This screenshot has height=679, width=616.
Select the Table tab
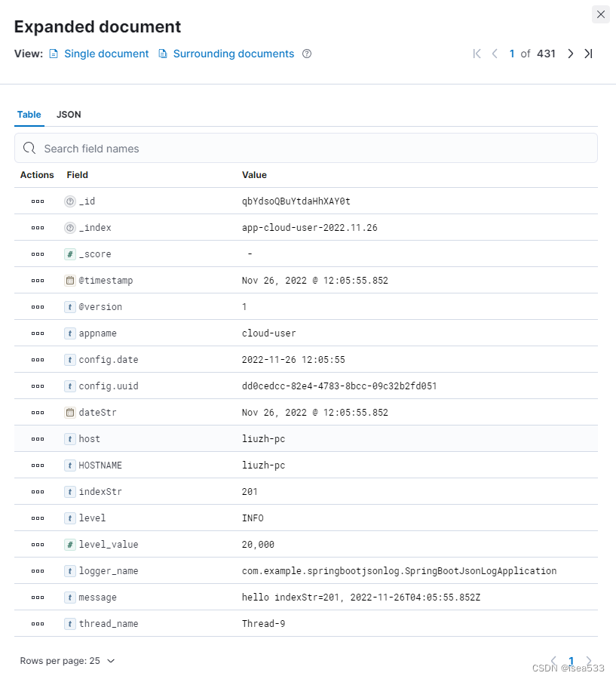(29, 115)
